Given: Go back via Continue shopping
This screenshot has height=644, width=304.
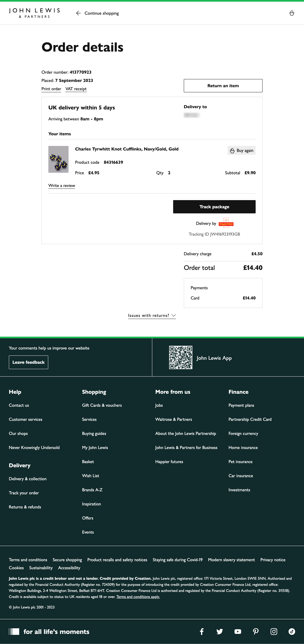Looking at the screenshot, I should [x=98, y=13].
